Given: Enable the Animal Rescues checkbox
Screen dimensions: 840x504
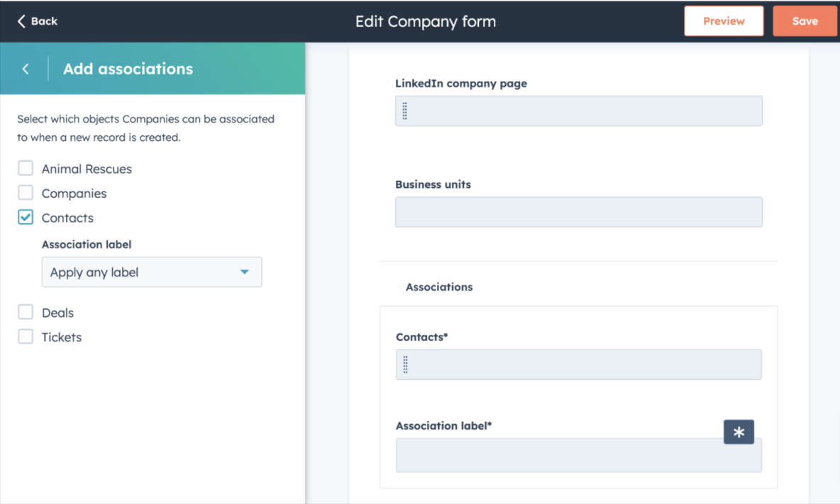Looking at the screenshot, I should pos(25,168).
